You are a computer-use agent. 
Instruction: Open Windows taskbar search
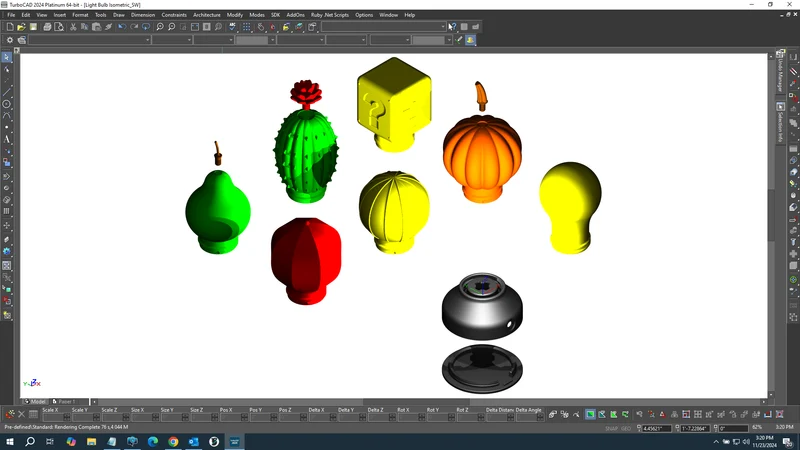coord(30,441)
